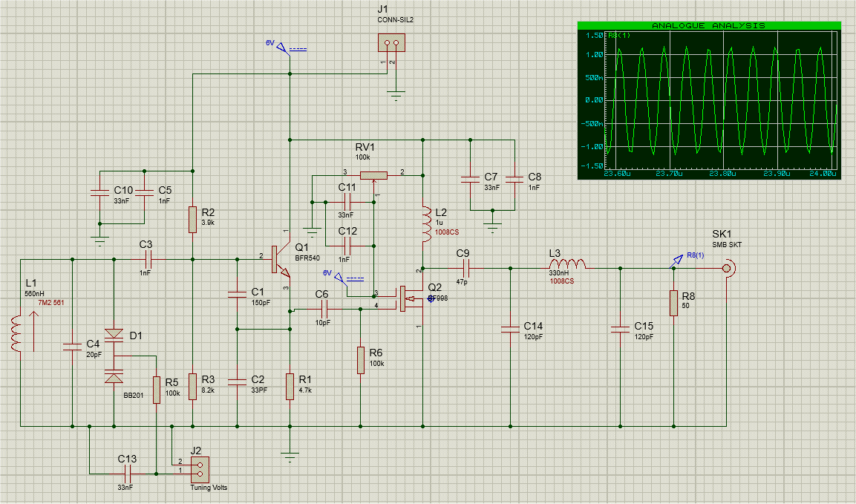Select capacitor C1 symbol
This screenshot has height=504, width=856.
238,295
